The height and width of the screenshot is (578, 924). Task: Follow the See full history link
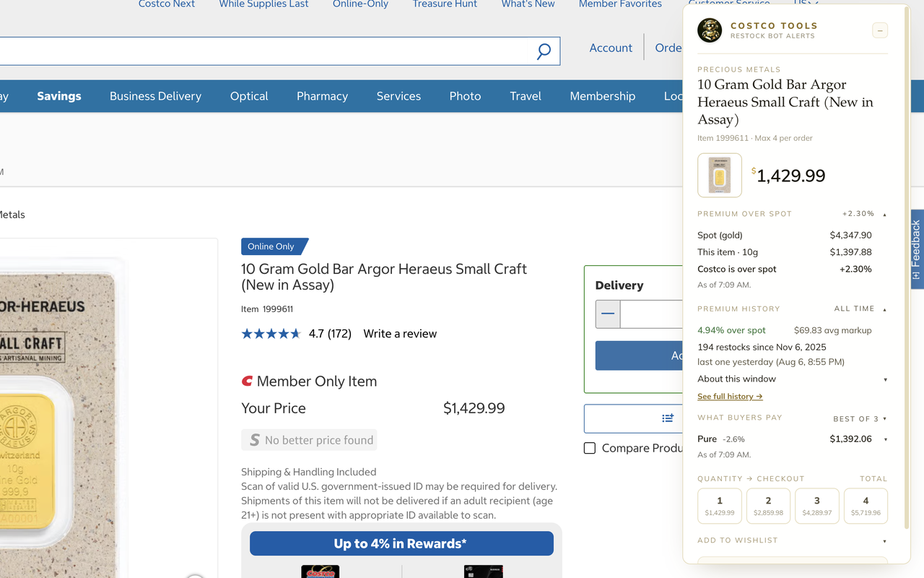point(730,397)
